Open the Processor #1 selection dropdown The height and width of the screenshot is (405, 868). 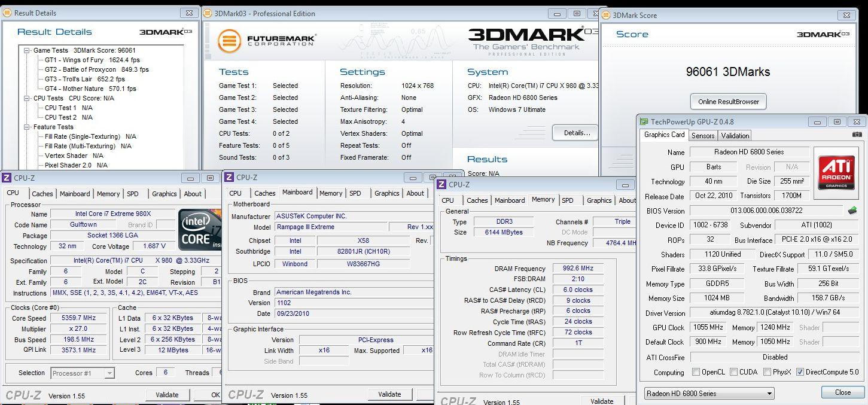pos(83,373)
